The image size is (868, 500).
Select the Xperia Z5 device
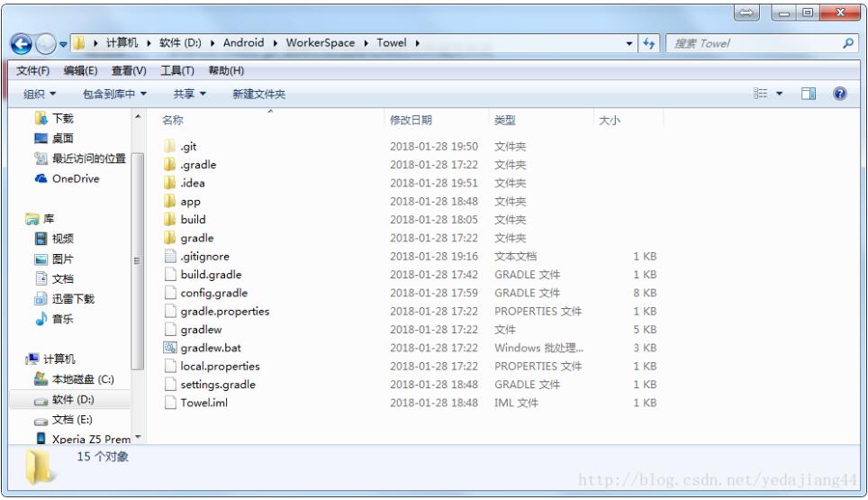tap(83, 439)
